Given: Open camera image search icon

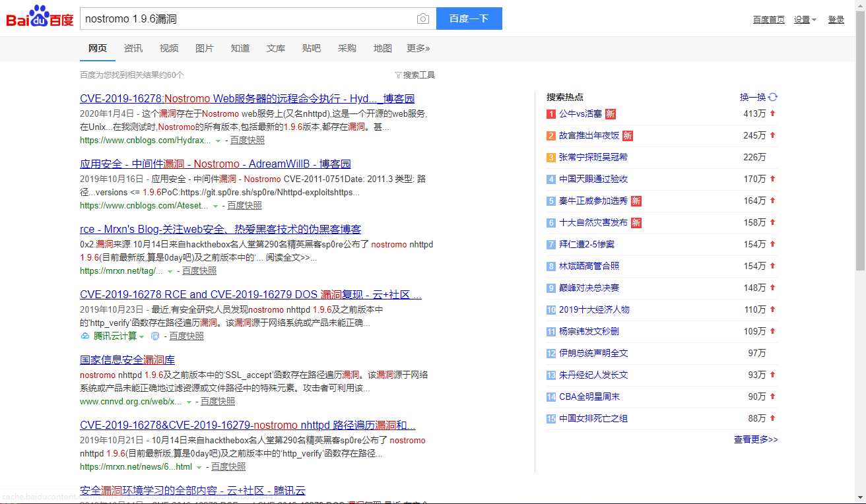Looking at the screenshot, I should click(423, 18).
